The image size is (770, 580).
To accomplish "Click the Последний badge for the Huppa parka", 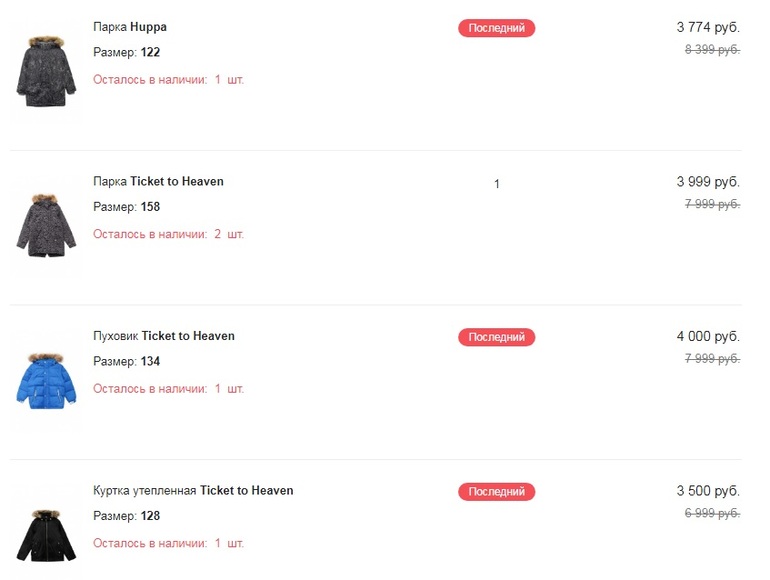I will click(x=497, y=28).
